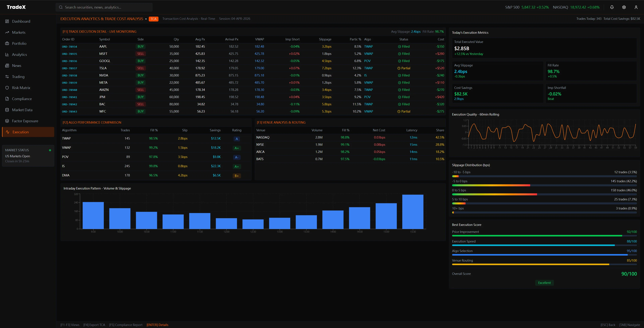Open the Compliance Report link
This screenshot has width=644, height=328.
click(126, 324)
